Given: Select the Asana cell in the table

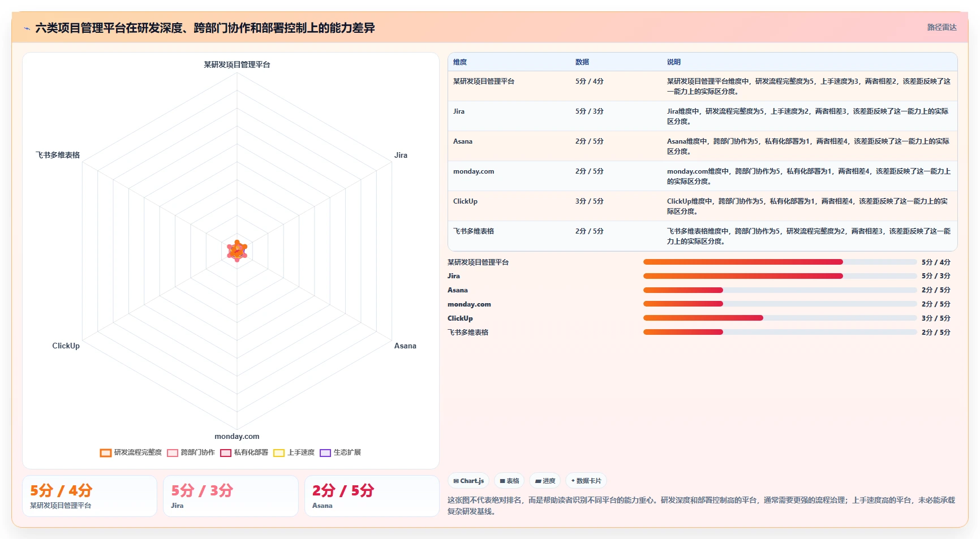Looking at the screenshot, I should (x=463, y=141).
